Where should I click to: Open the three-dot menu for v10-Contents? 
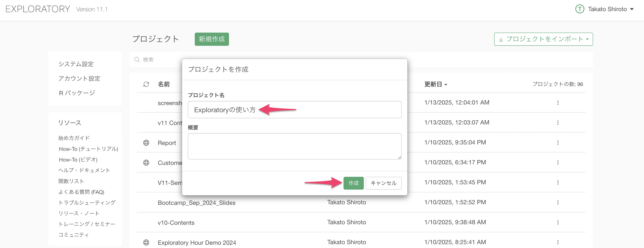[558, 222]
